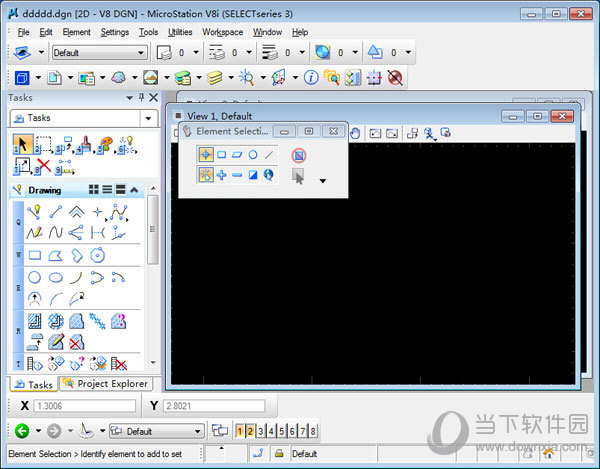Switch to the Project Explorer tab
Image resolution: width=600 pixels, height=469 pixels.
(106, 383)
